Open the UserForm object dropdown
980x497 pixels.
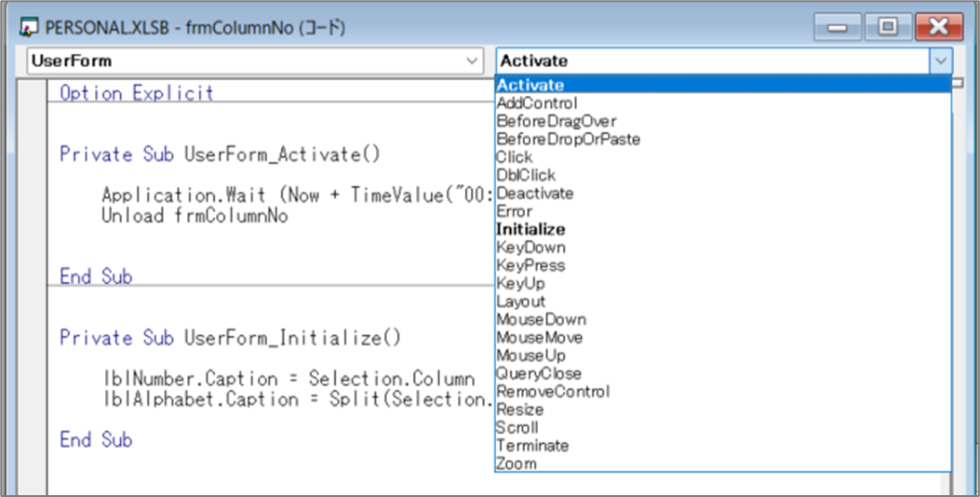pos(472,61)
